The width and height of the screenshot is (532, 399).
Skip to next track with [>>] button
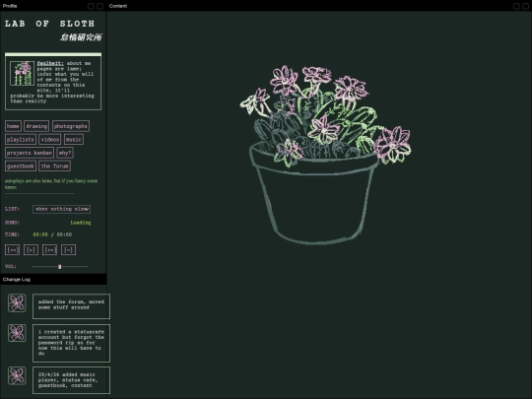pyautogui.click(x=49, y=250)
